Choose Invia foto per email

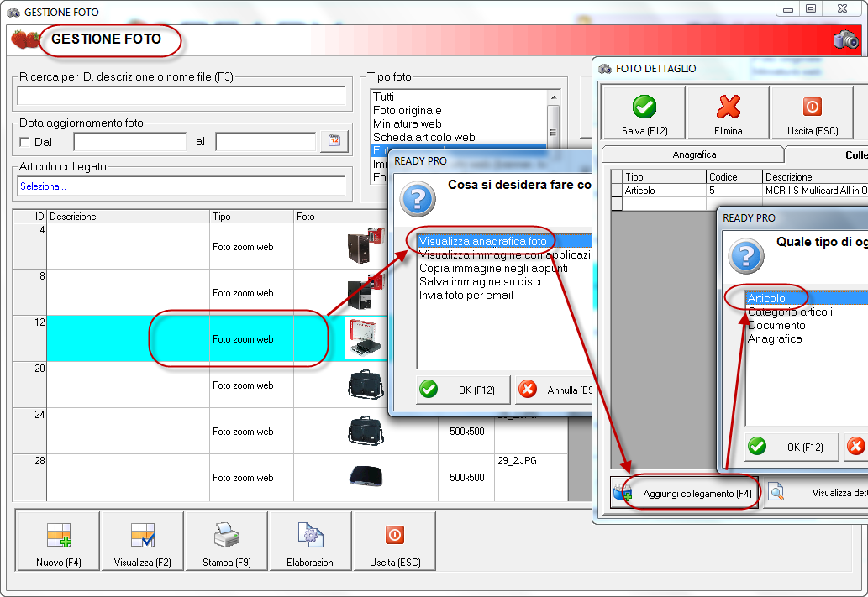pyautogui.click(x=504, y=295)
